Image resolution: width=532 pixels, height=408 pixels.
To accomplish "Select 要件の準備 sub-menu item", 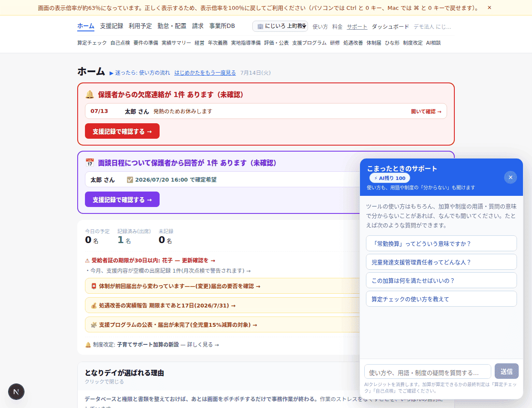I will tap(146, 43).
